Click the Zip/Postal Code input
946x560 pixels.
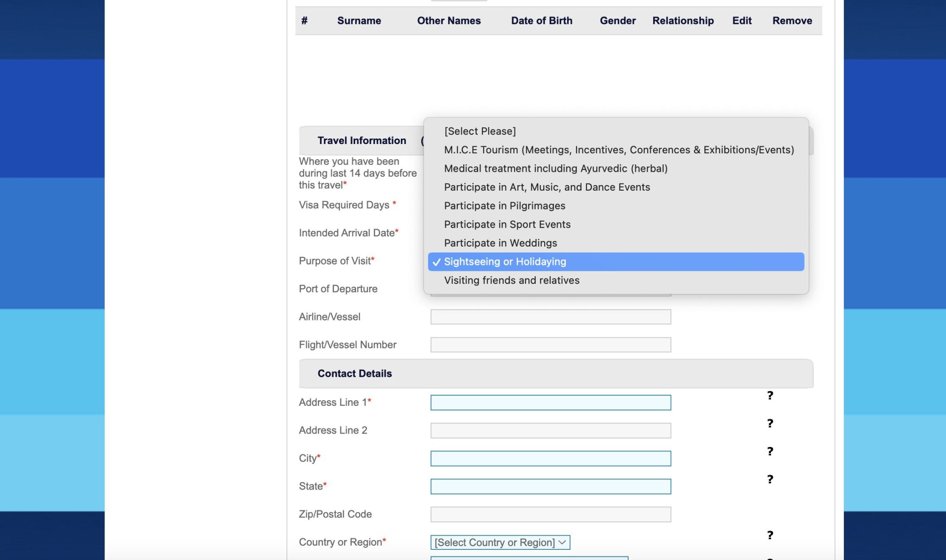(x=551, y=514)
